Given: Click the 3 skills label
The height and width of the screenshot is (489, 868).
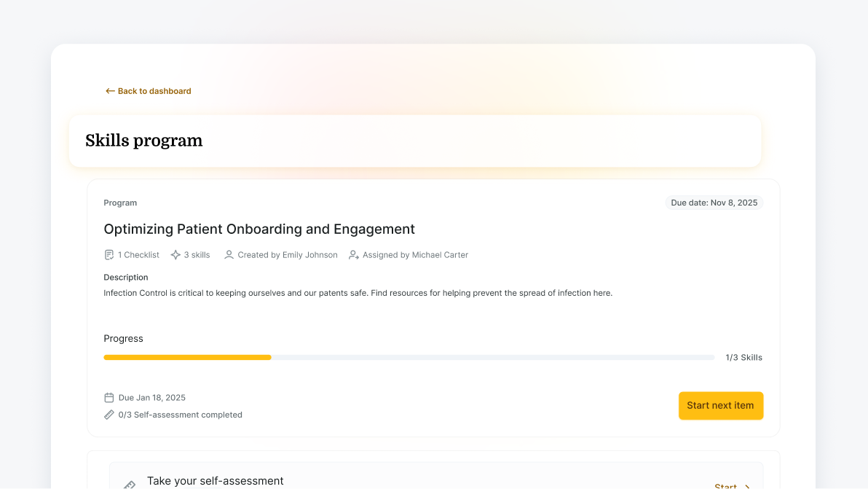Looking at the screenshot, I should [x=197, y=255].
